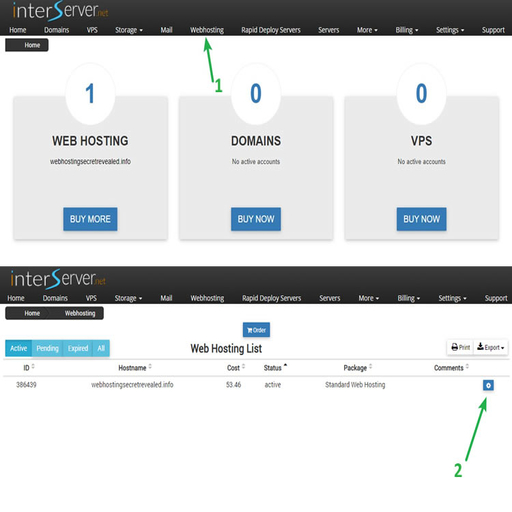512x512 pixels.
Task: Expand Storage dropdown in the Home dashboard's nav bar
Action: click(129, 30)
